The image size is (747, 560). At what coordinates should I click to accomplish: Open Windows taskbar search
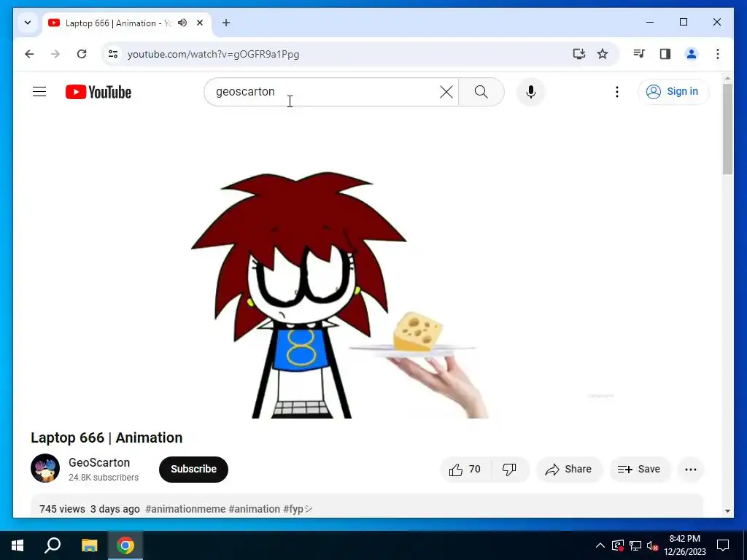53,545
